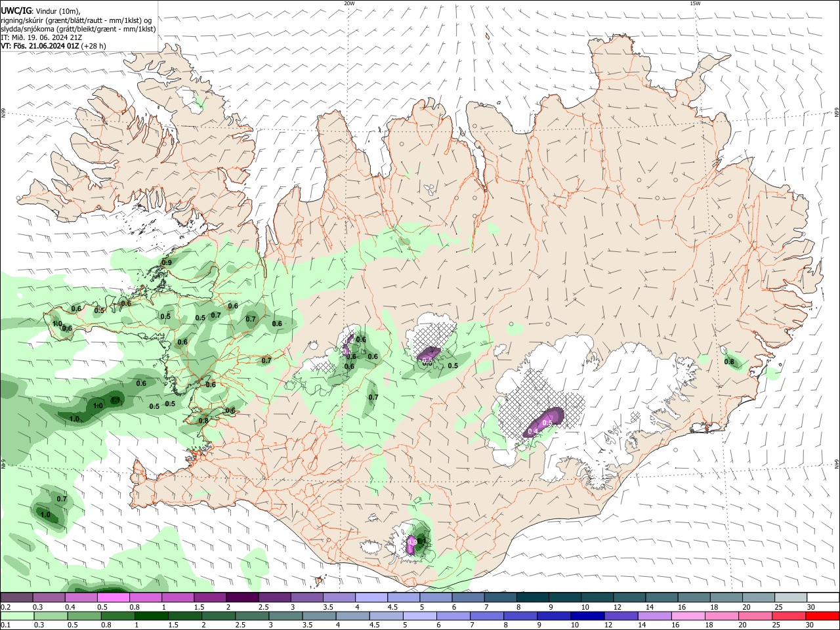Screen dimensions: 840x630
Task: Select the upper legend swatch labeled 12
Action: 629,598
